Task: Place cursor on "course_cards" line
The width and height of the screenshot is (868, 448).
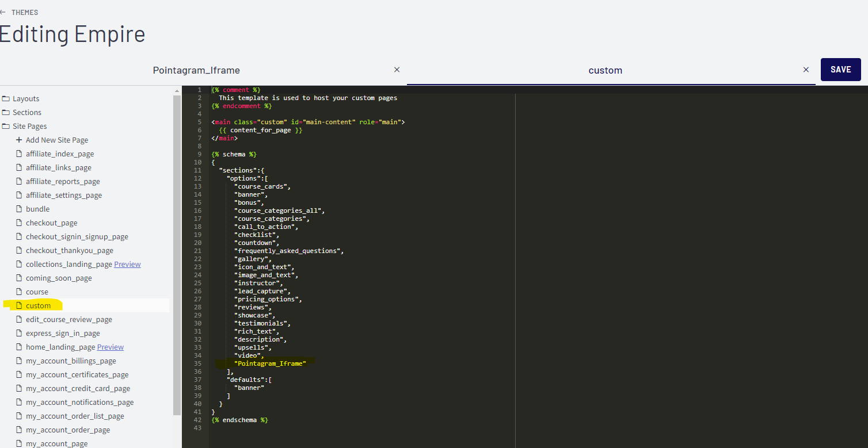Action: click(x=262, y=186)
